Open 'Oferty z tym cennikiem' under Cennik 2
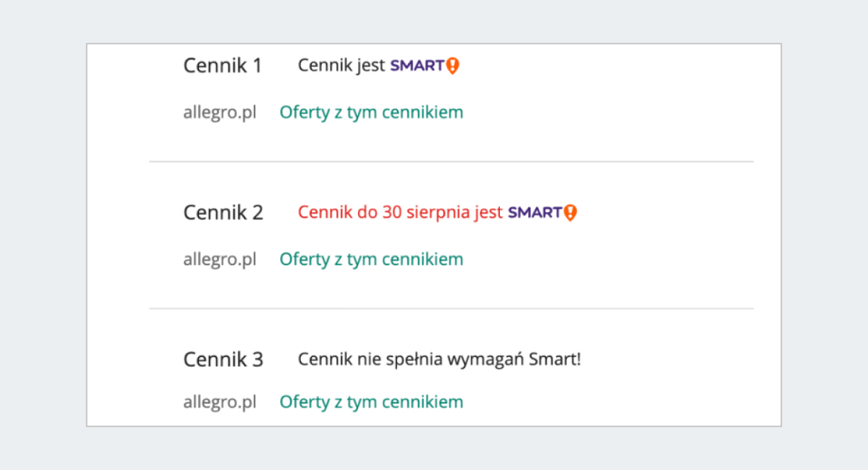The width and height of the screenshot is (868, 470). click(x=371, y=259)
